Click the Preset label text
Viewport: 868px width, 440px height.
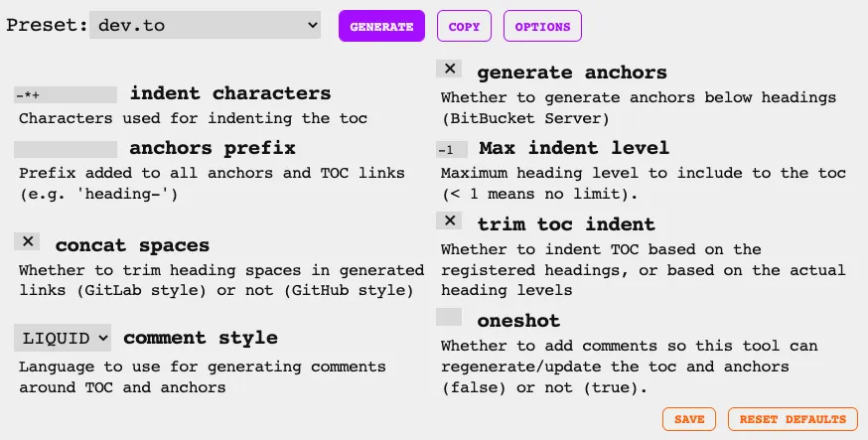click(46, 26)
